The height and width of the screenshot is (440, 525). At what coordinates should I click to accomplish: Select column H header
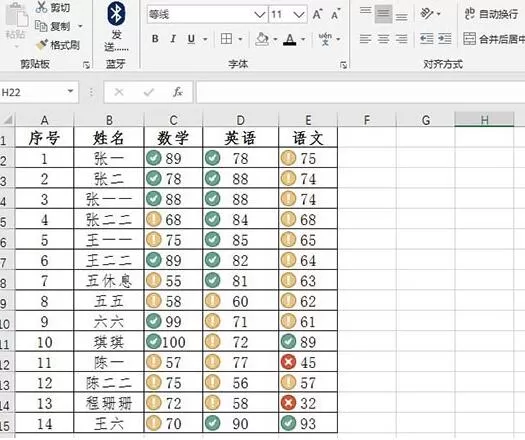[x=484, y=120]
